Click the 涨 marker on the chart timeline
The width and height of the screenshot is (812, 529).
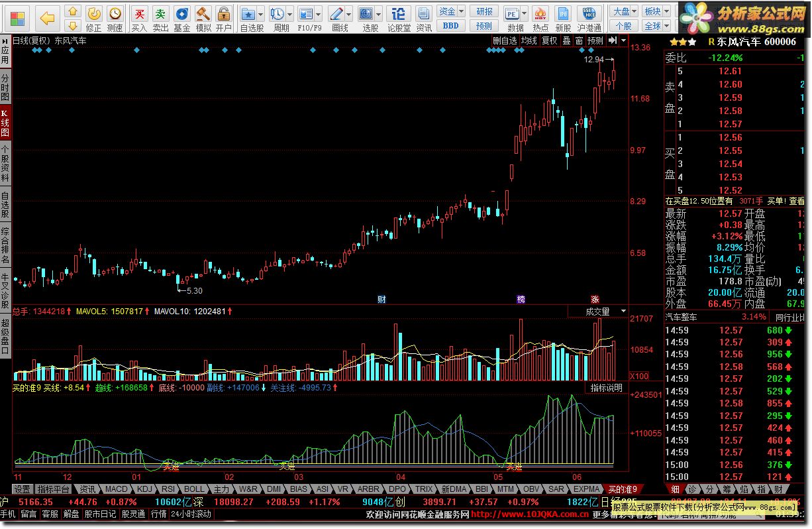[594, 299]
